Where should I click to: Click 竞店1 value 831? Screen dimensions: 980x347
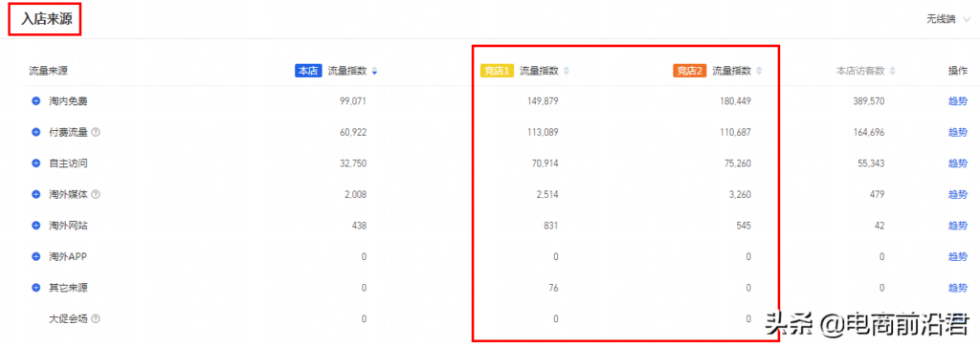click(x=551, y=226)
